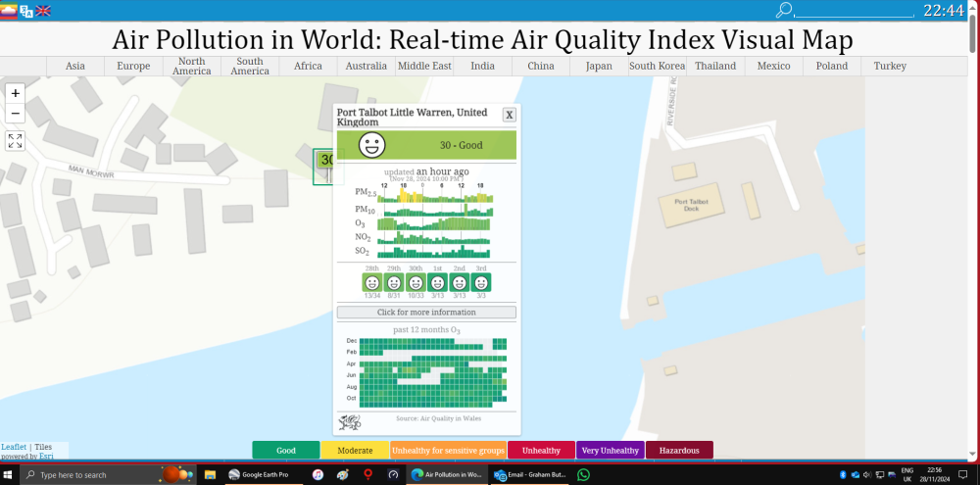The height and width of the screenshot is (485, 980).
Task: Open the Europe region tab
Action: click(133, 67)
